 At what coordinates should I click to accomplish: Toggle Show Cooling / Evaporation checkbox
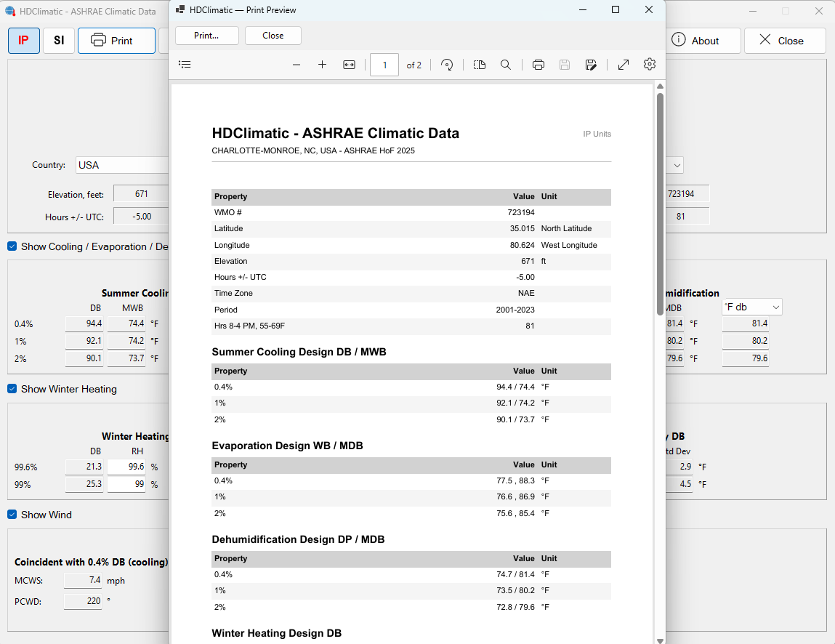(x=12, y=246)
